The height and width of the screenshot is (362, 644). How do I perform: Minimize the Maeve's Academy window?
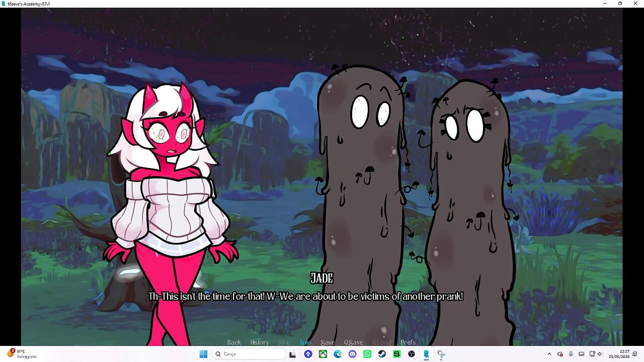coord(605,4)
